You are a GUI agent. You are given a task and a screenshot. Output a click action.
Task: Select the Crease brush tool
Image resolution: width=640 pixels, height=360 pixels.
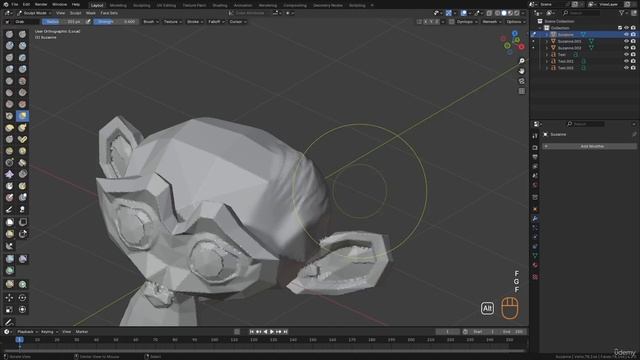point(9,81)
